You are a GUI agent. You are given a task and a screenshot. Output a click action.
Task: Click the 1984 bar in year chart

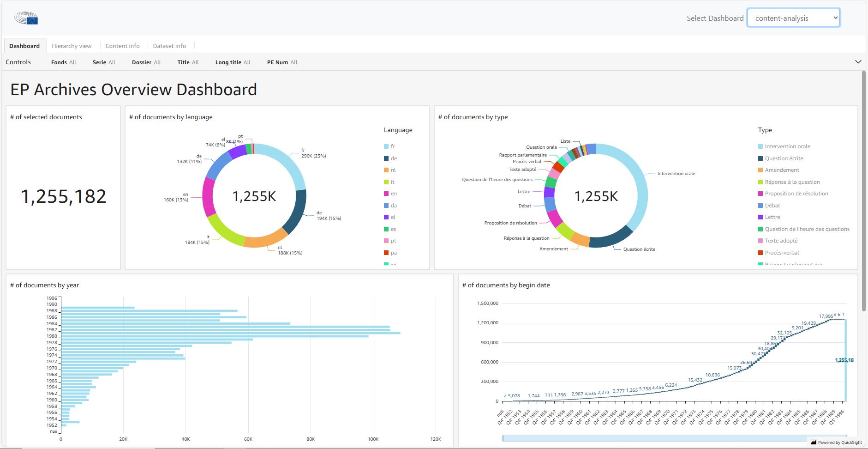coord(176,323)
